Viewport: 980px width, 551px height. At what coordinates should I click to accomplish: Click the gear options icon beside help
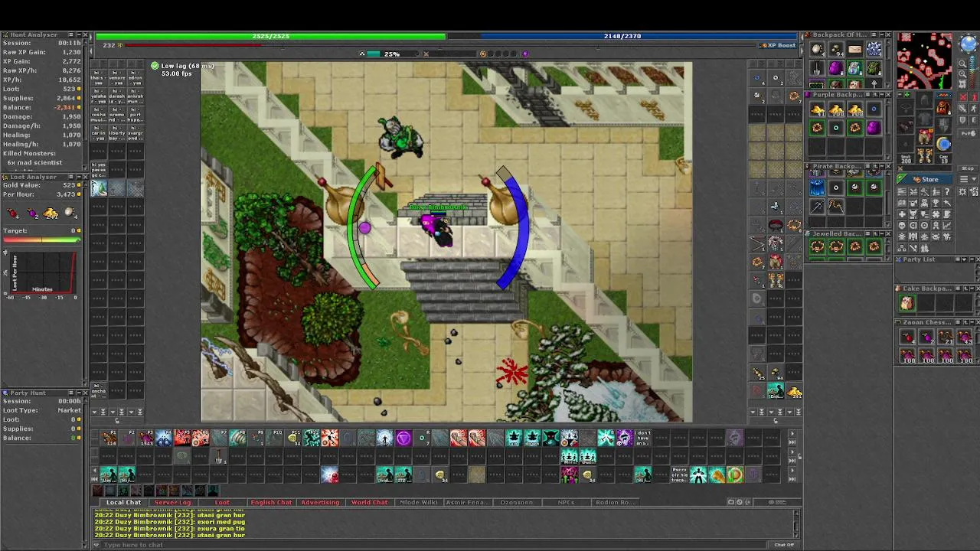click(962, 191)
